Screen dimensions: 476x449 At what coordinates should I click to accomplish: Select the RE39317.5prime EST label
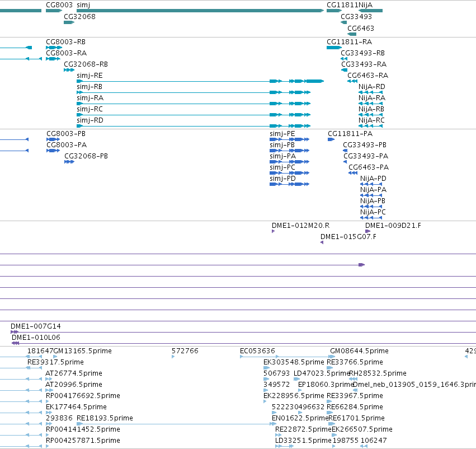coord(55,362)
